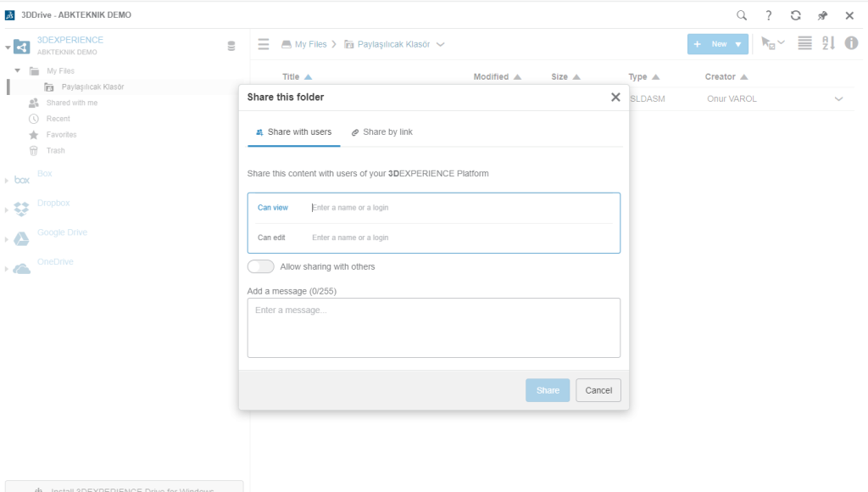Collapse the My Files tree node
The width and height of the screenshot is (868, 492).
coord(18,71)
